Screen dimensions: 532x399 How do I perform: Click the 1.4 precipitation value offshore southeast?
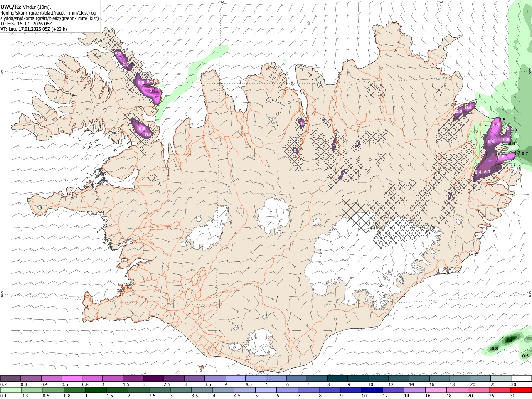(x=509, y=340)
